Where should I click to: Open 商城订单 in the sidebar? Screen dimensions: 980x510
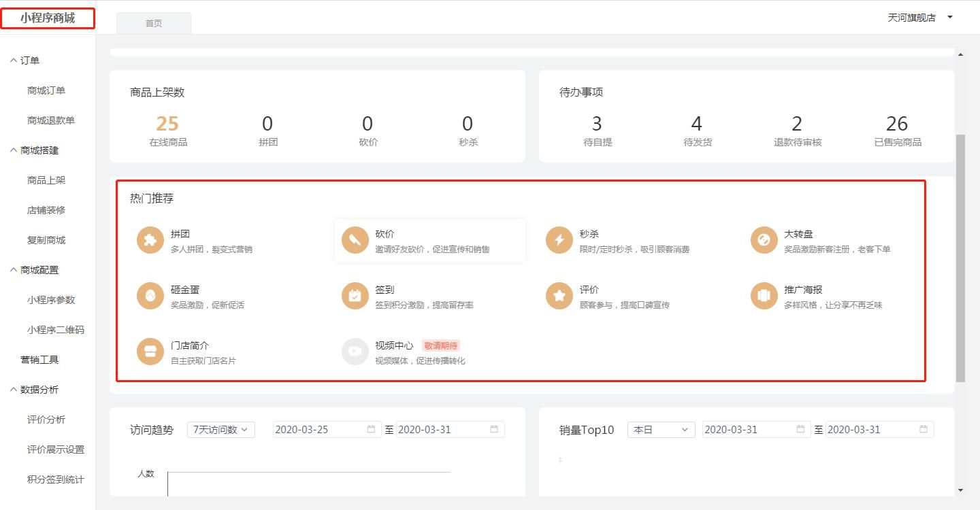(46, 90)
